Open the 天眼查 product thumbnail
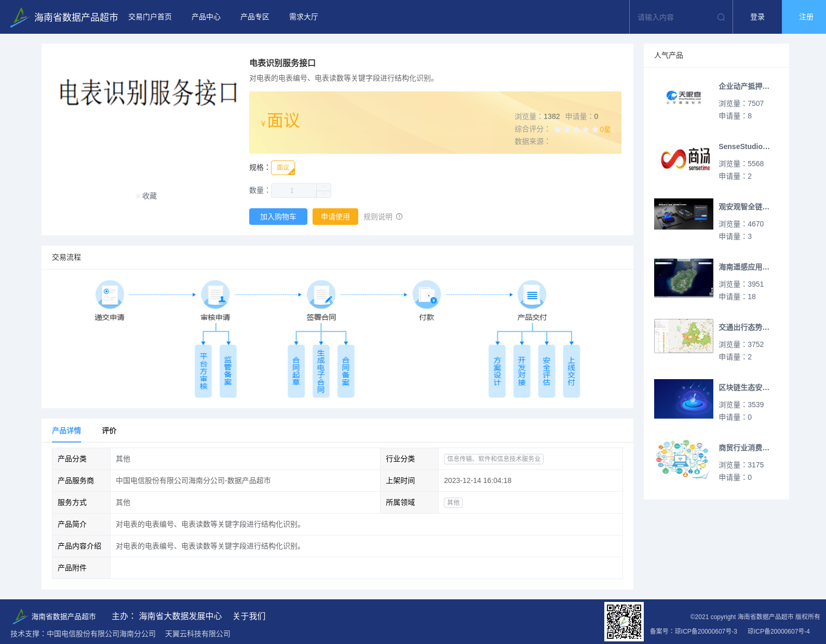Image resolution: width=826 pixels, height=644 pixels. click(x=684, y=97)
